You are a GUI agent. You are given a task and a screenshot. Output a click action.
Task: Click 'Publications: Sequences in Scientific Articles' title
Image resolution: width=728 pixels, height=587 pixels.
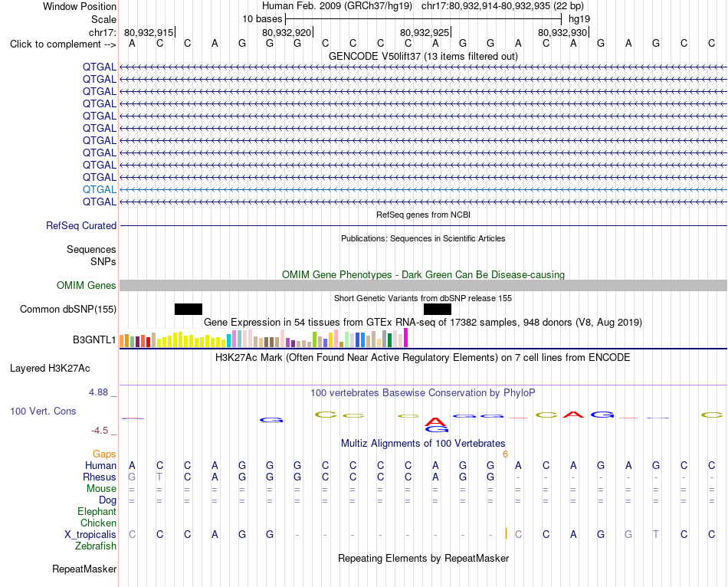point(423,238)
